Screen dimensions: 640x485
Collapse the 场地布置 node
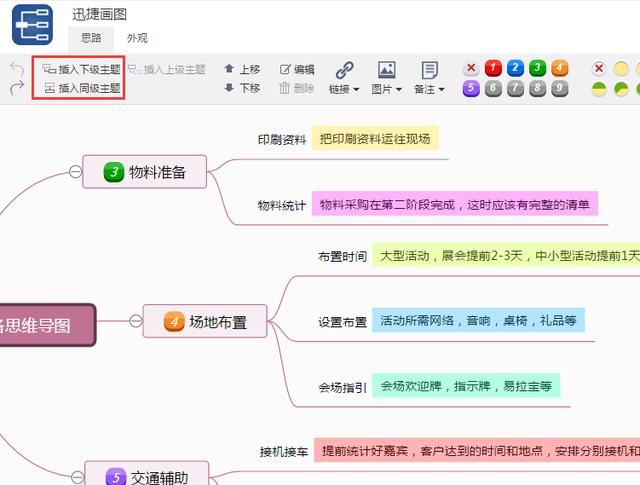point(136,321)
